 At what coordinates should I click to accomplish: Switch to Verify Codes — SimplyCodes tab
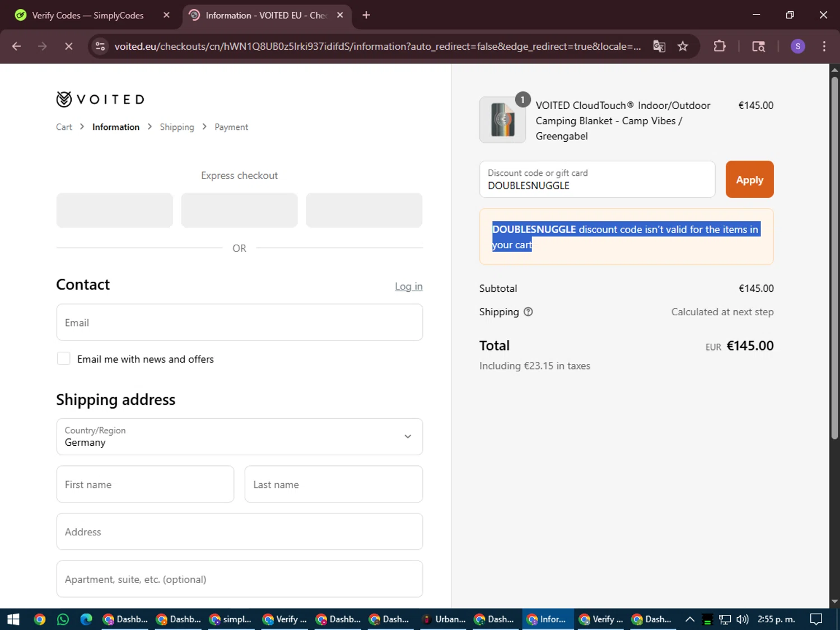click(87, 15)
